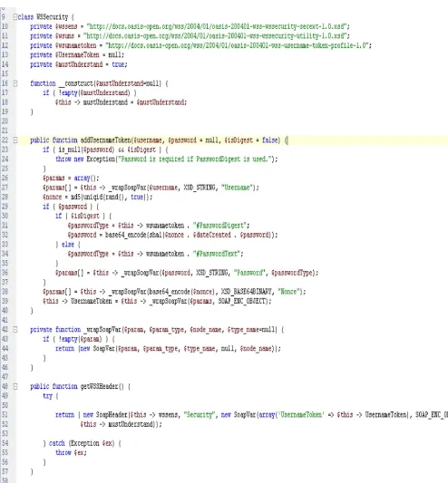Click the "Username" string on line 27
The width and height of the screenshot is (448, 483).
tap(237, 188)
